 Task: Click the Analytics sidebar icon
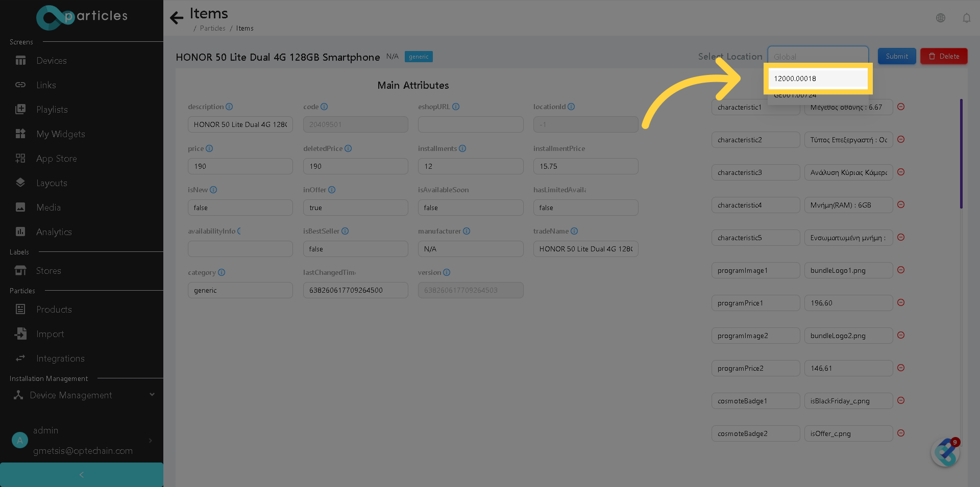20,232
